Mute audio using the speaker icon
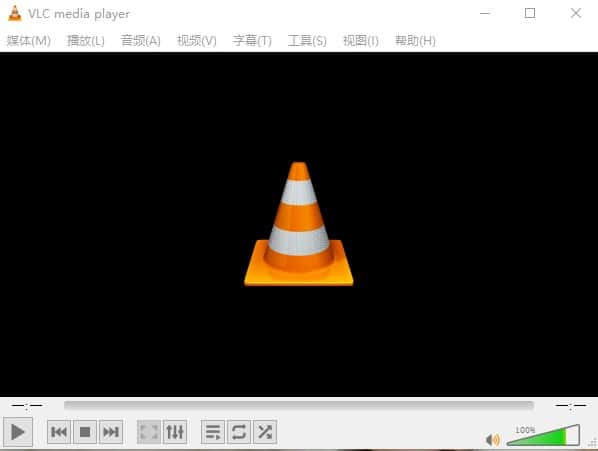598x451 pixels. (493, 440)
